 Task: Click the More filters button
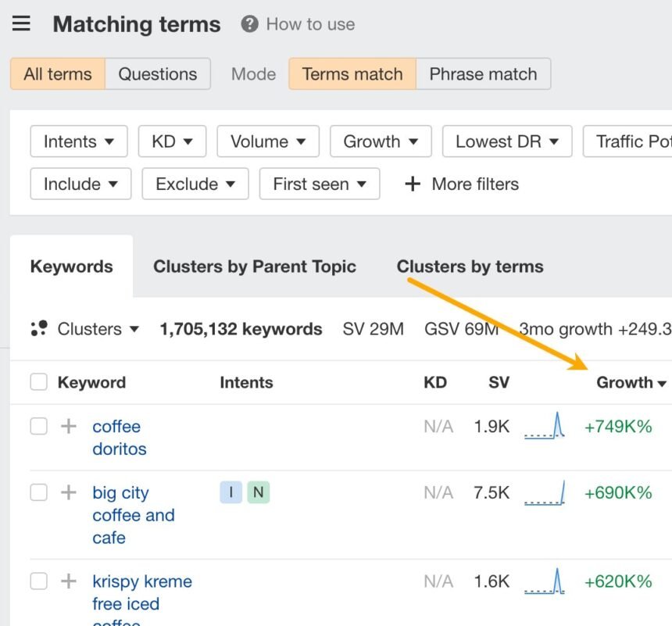point(461,184)
